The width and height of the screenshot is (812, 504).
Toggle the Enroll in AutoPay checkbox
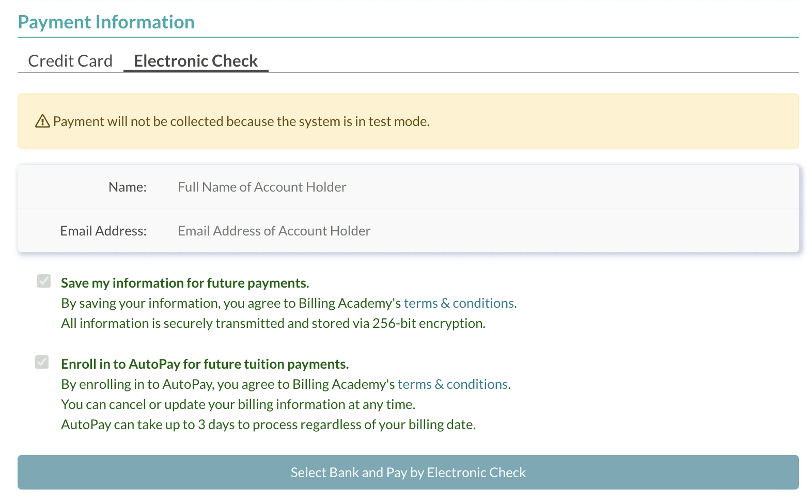(x=42, y=363)
